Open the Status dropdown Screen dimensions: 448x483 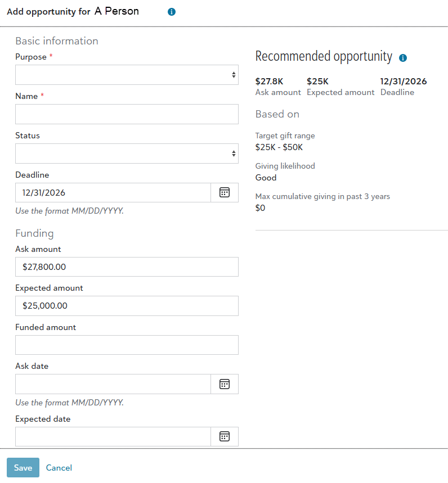click(127, 153)
